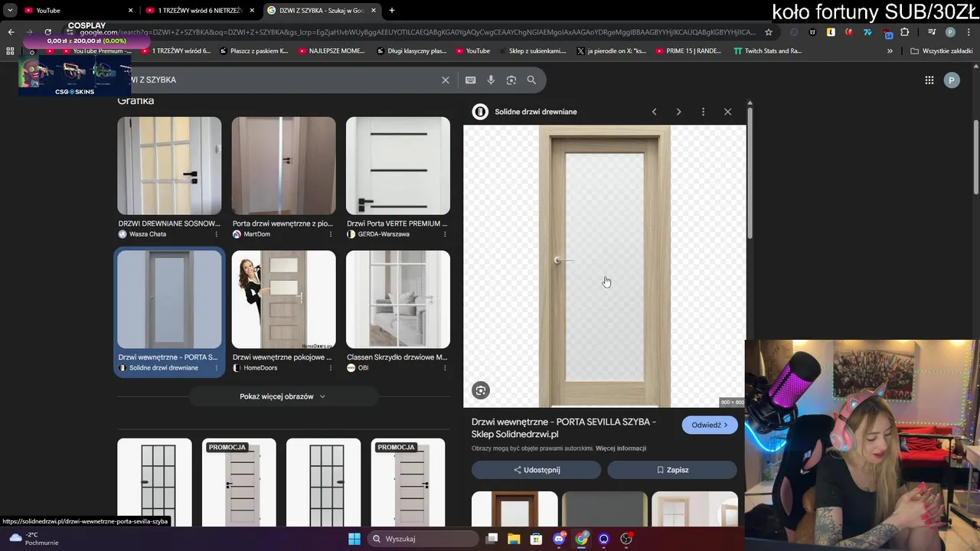Screen dimensions: 980x551
Task: Open Solidne drzwi drewniane source in preview header
Action: click(x=525, y=112)
